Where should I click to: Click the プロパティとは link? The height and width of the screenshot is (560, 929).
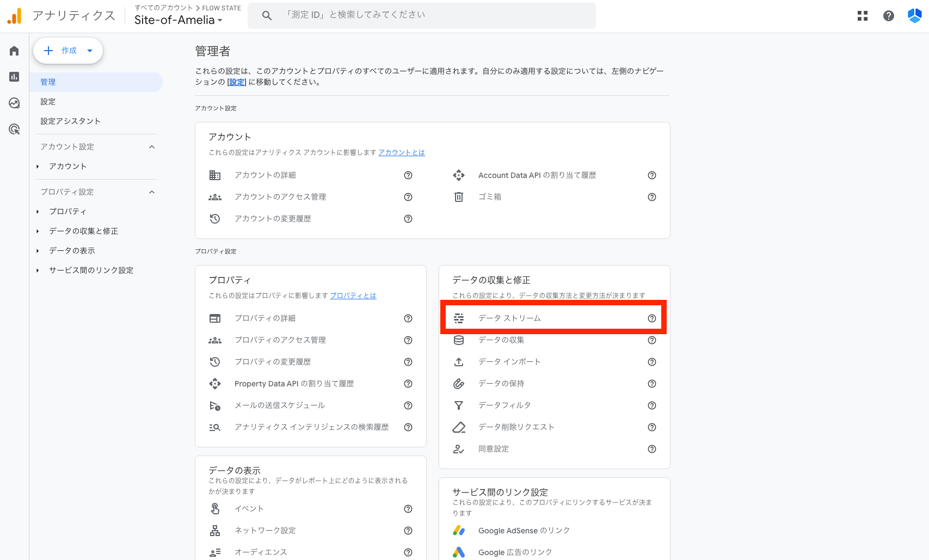pos(353,296)
